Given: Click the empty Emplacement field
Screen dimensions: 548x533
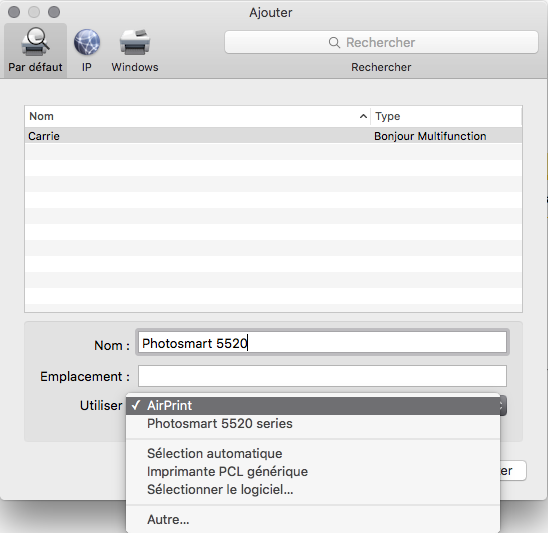Looking at the screenshot, I should pos(322,376).
